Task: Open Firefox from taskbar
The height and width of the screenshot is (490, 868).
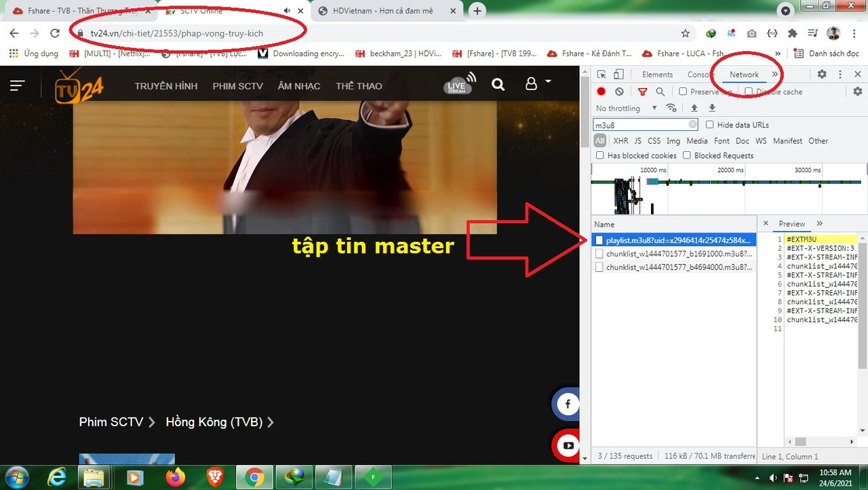Action: [x=175, y=478]
